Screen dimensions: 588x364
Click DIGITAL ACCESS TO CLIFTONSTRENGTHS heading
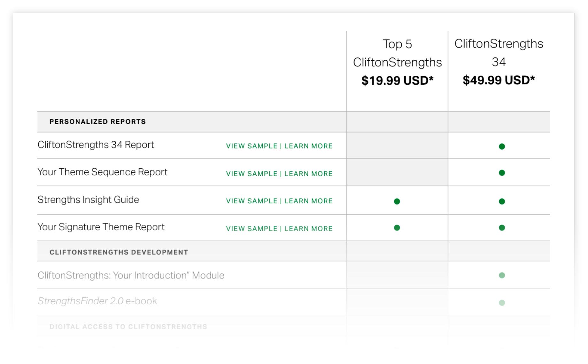(128, 327)
